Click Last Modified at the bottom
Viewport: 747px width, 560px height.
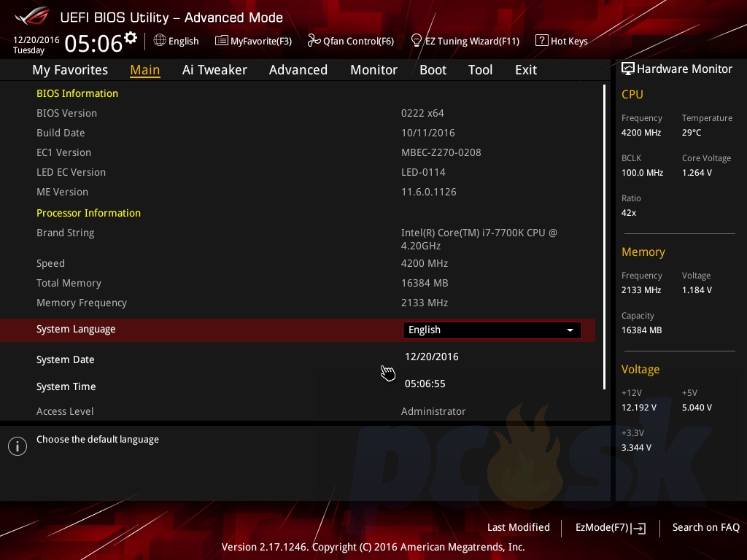point(519,528)
